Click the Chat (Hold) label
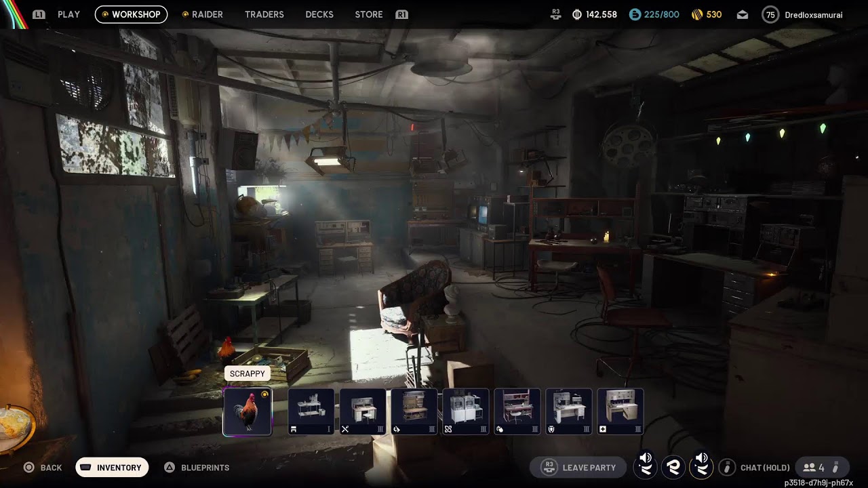 tap(765, 468)
